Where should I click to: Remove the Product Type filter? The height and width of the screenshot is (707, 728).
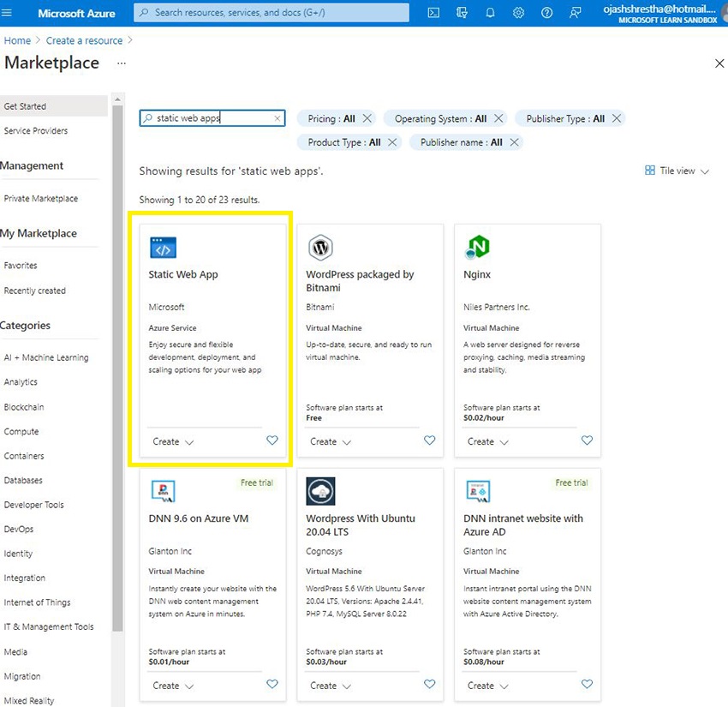(x=392, y=142)
